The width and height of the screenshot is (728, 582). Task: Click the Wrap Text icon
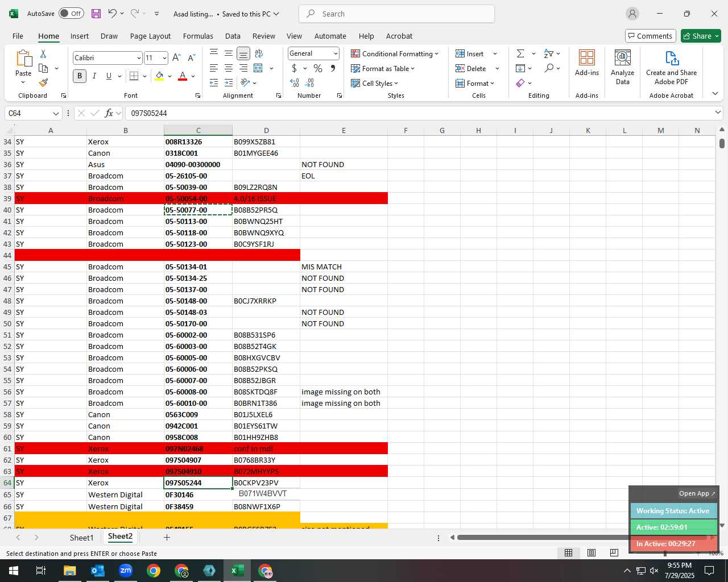click(x=259, y=53)
